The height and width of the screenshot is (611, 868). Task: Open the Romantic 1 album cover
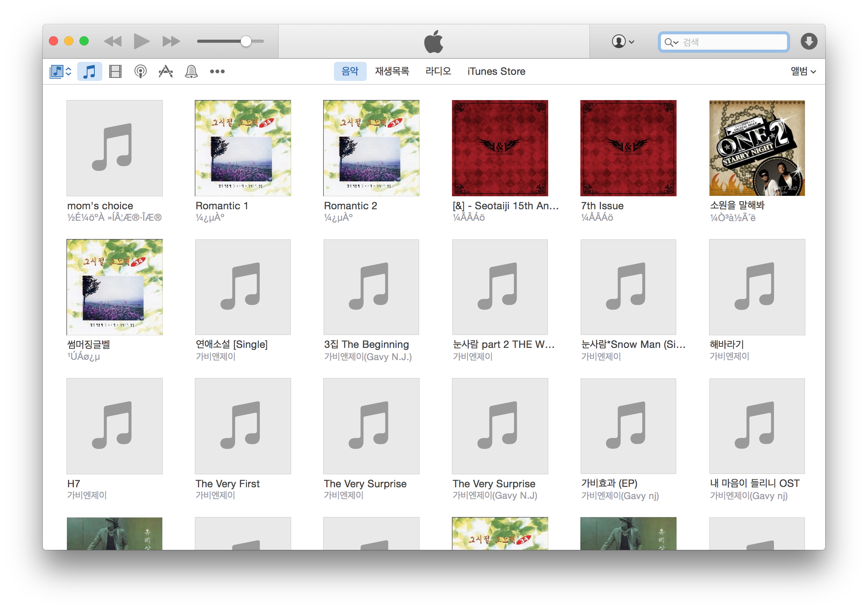243,148
